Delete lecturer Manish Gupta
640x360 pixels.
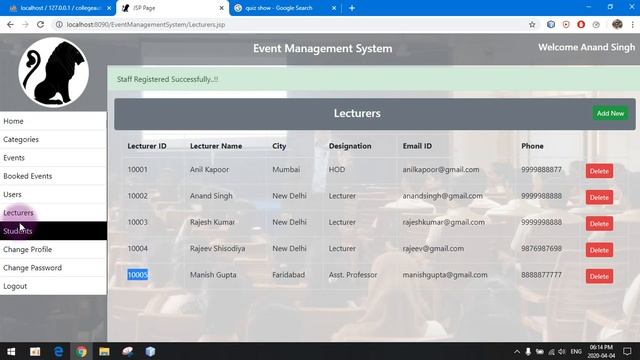599,276
